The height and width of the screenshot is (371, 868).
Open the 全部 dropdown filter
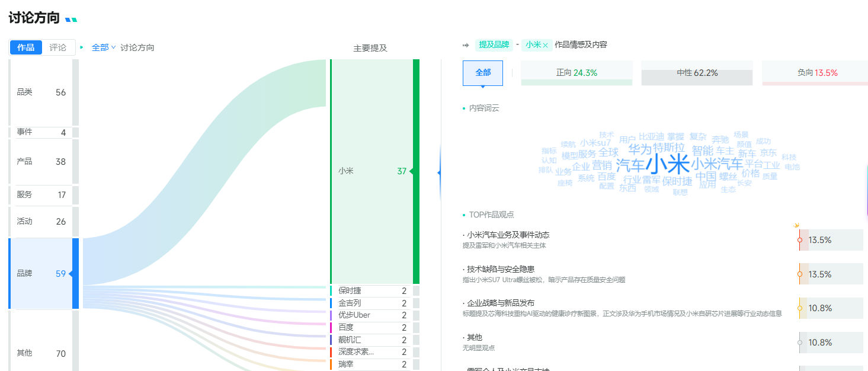point(104,47)
